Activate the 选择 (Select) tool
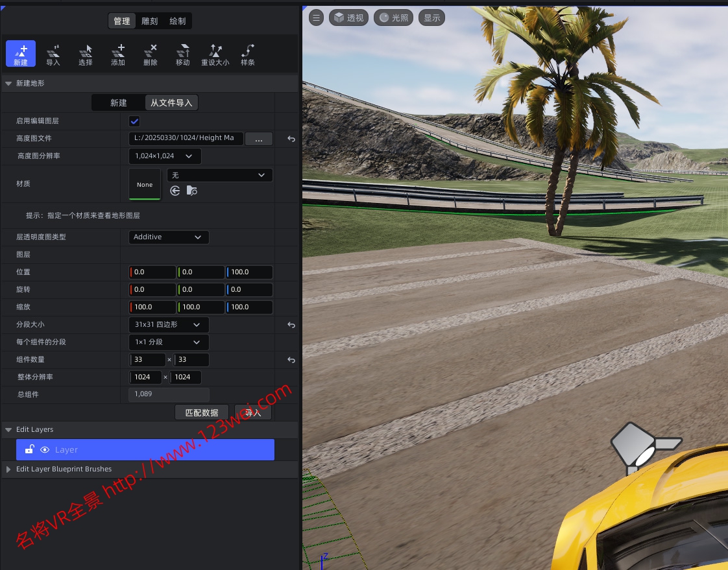Viewport: 728px width, 570px height. pyautogui.click(x=86, y=54)
